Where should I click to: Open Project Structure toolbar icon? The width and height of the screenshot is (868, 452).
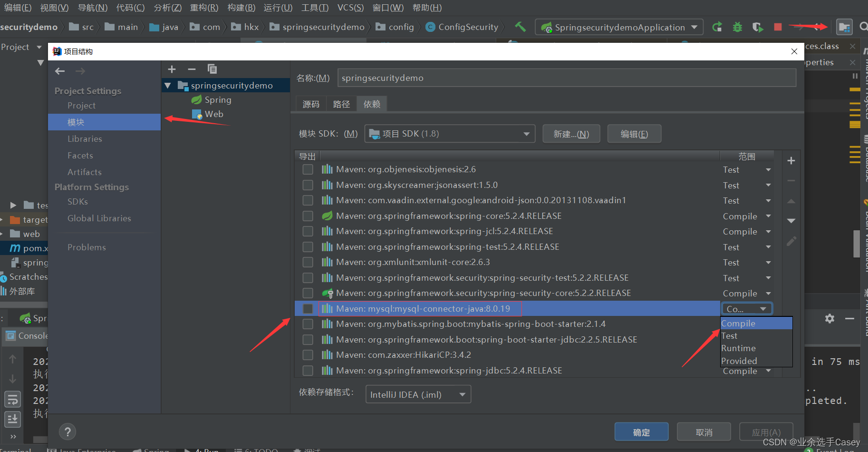pyautogui.click(x=844, y=27)
